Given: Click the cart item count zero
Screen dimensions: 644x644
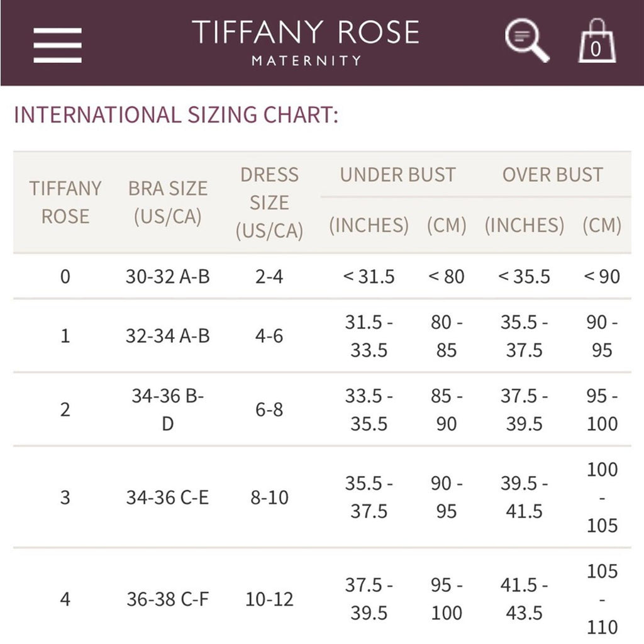Looking at the screenshot, I should [x=596, y=49].
